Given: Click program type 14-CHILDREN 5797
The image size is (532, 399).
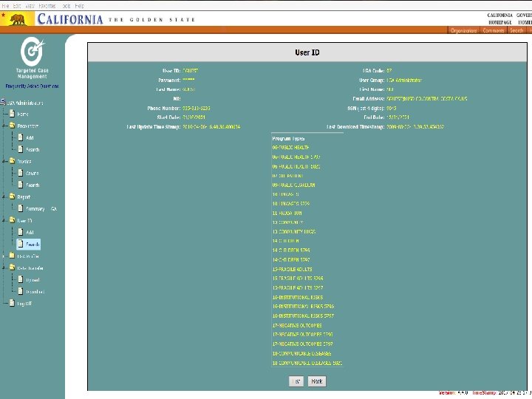Looking at the screenshot, I should [x=291, y=260].
